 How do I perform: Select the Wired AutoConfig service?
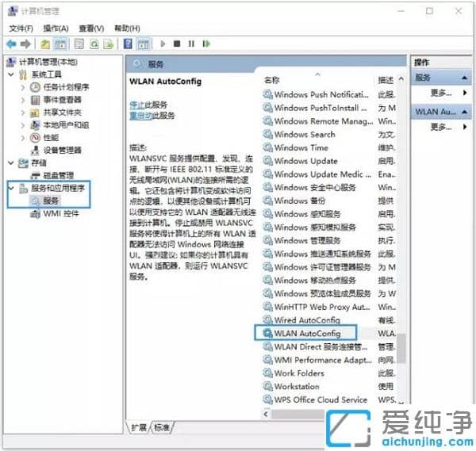[x=301, y=320]
